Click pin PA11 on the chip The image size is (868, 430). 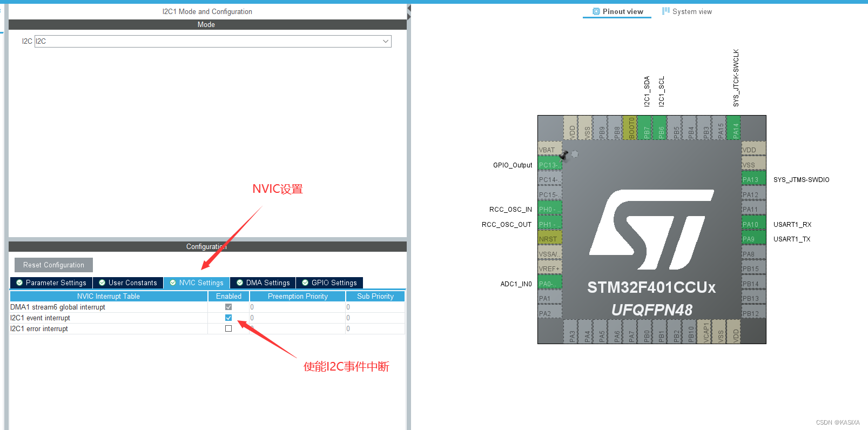753,209
